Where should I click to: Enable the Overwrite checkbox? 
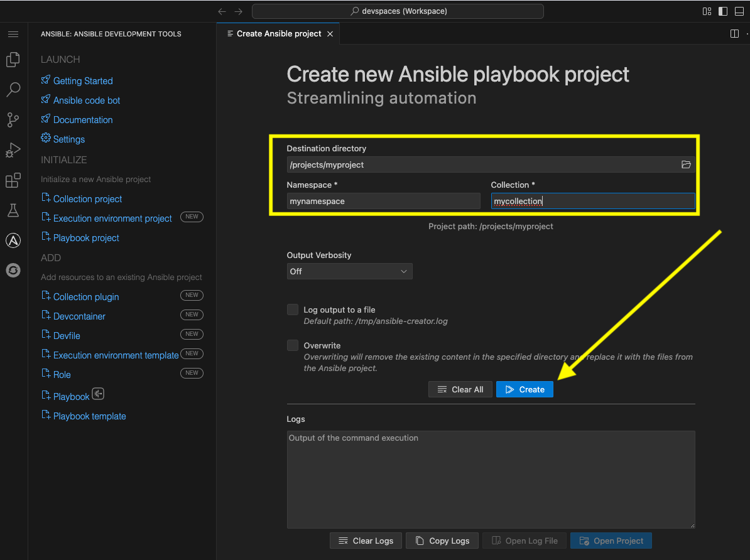[x=292, y=345]
